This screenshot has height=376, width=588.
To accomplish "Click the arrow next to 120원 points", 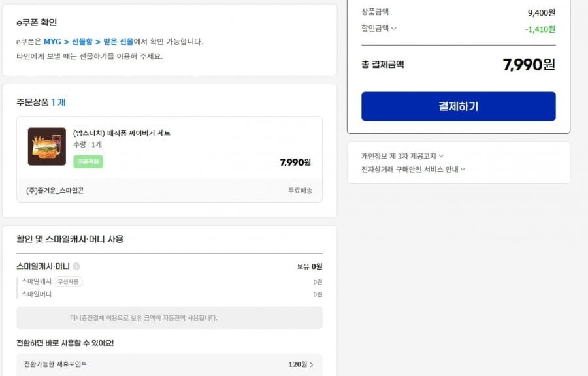I will click(311, 364).
